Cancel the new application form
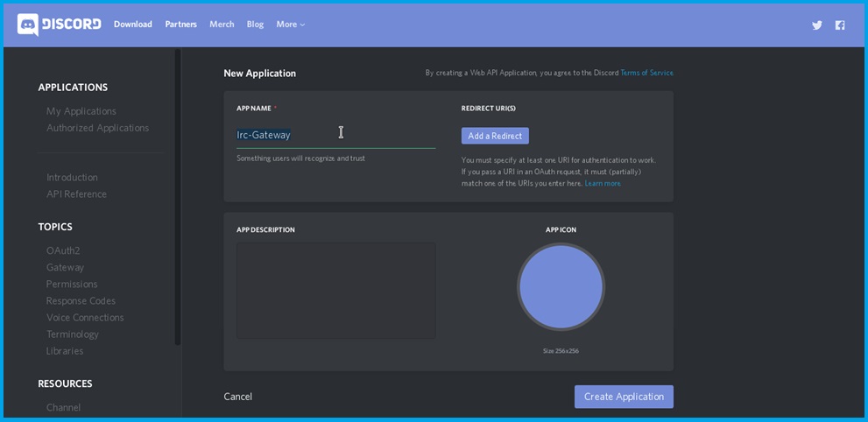Image resolution: width=868 pixels, height=422 pixels. [x=237, y=397]
